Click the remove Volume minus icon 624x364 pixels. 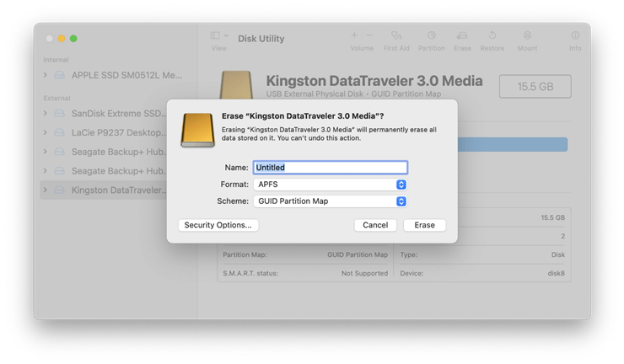(369, 35)
